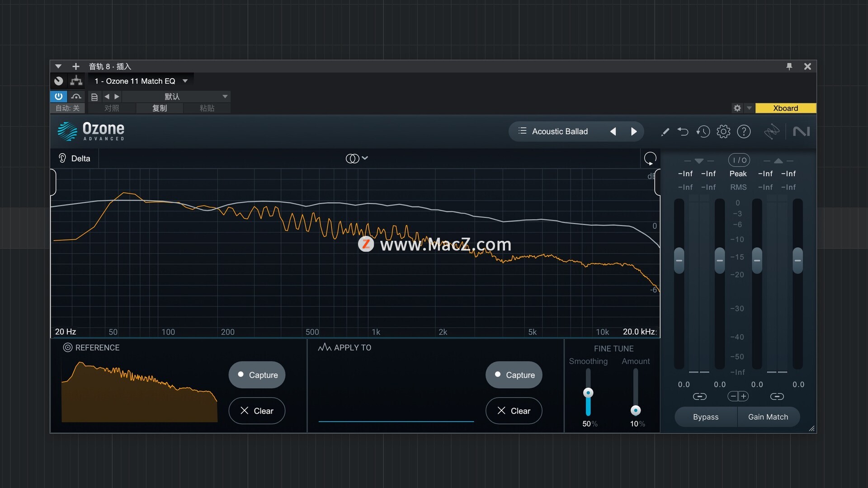
Task: Close the plugin window
Action: click(807, 66)
